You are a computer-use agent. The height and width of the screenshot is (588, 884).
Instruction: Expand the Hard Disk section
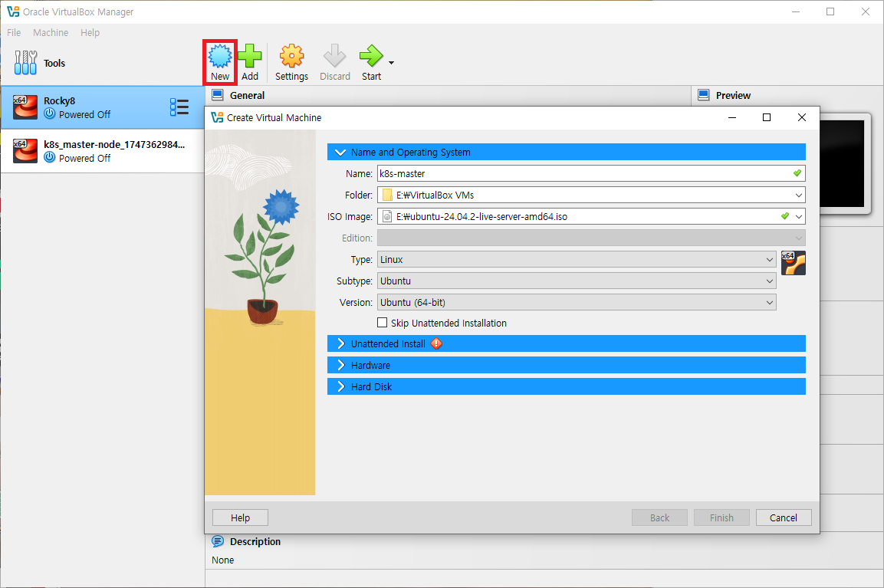point(566,386)
